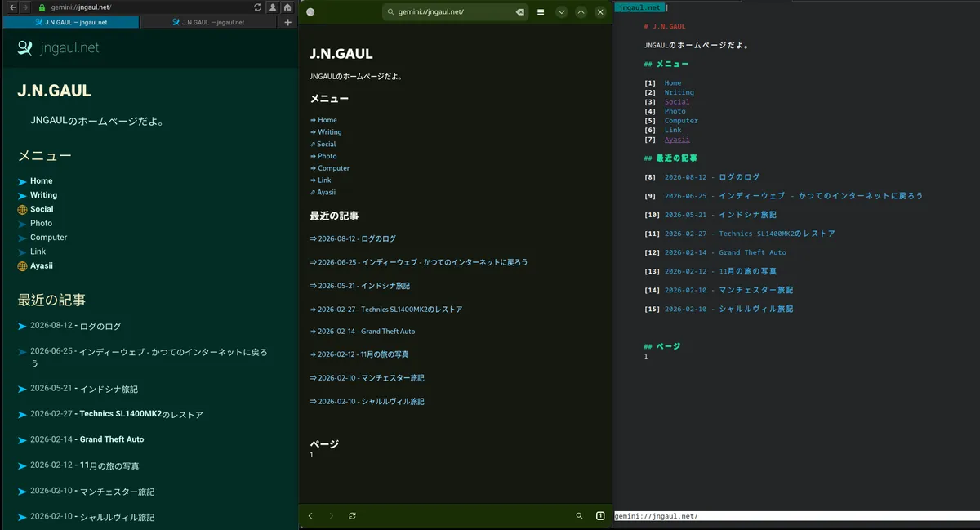Screen dimensions: 980x530
Task: Open link [12] Grand Theft Auto in terminal
Action: click(725, 252)
